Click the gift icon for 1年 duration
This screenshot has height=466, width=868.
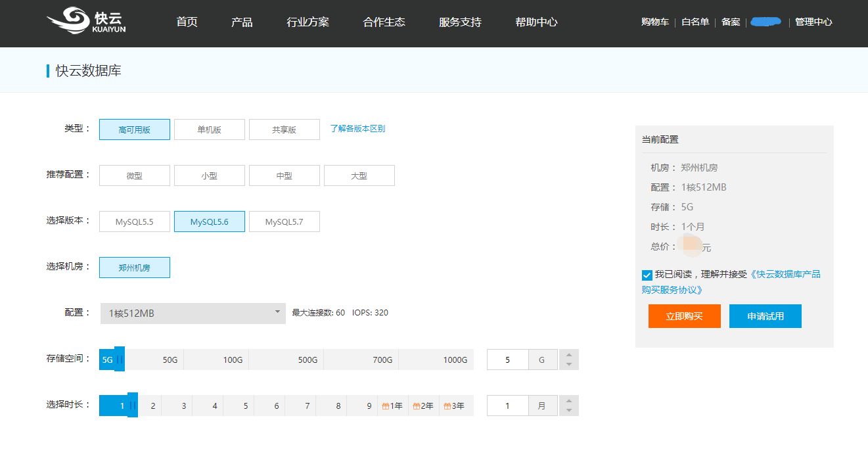[386, 406]
